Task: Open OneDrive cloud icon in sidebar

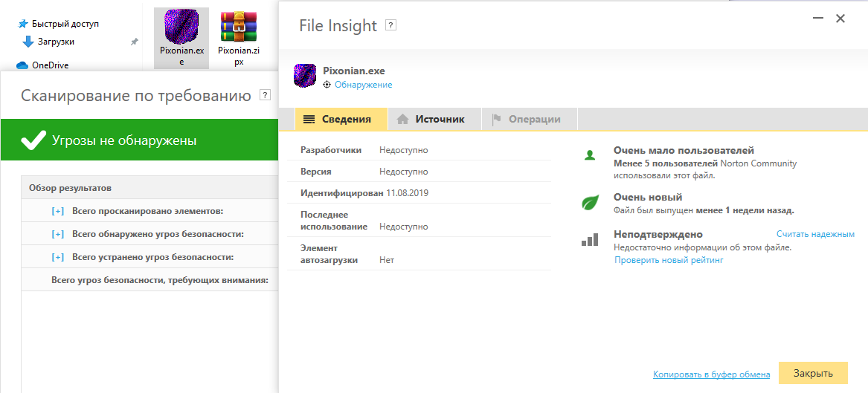Action: point(22,65)
